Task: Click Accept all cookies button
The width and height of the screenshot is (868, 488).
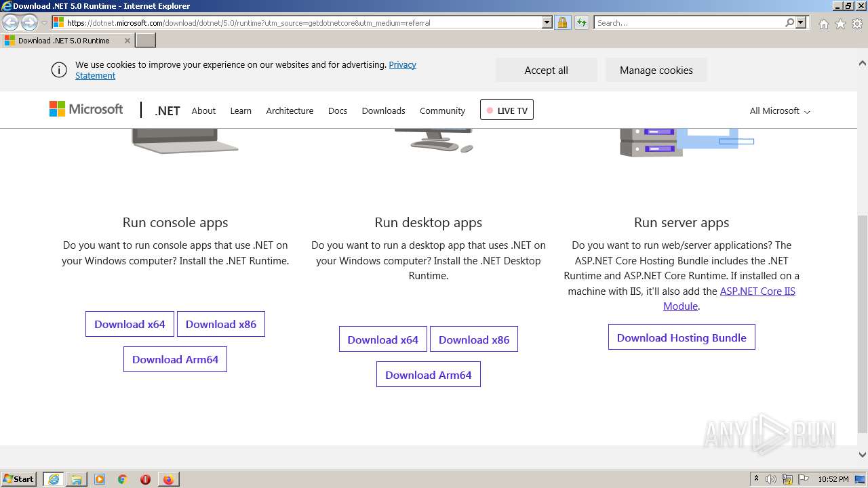Action: [546, 70]
